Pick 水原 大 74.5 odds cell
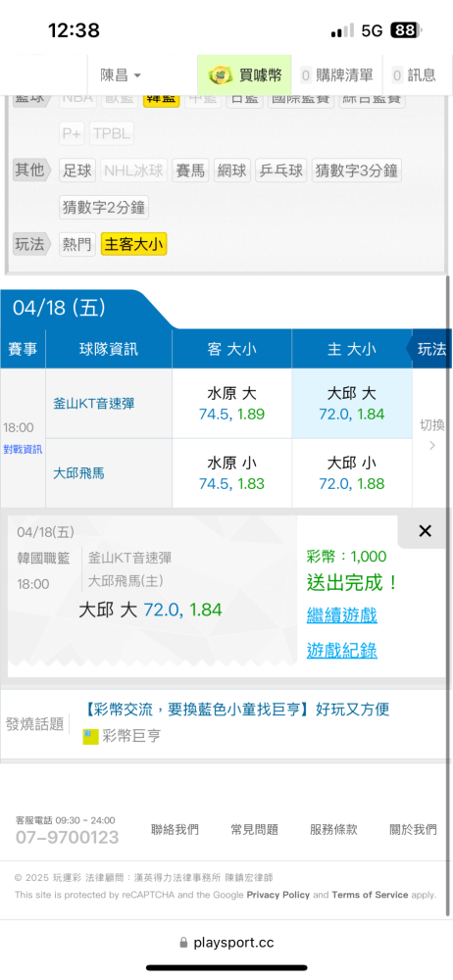Image resolution: width=453 pixels, height=980 pixels. (231, 404)
